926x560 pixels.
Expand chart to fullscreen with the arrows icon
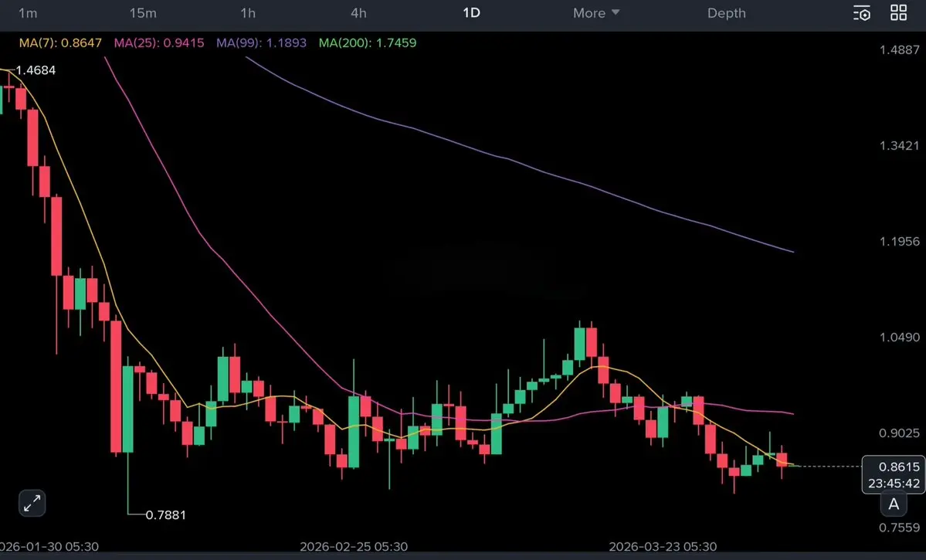click(32, 504)
